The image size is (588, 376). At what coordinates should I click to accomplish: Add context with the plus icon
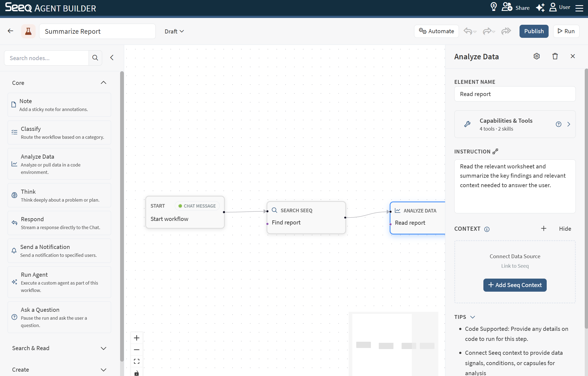point(544,229)
